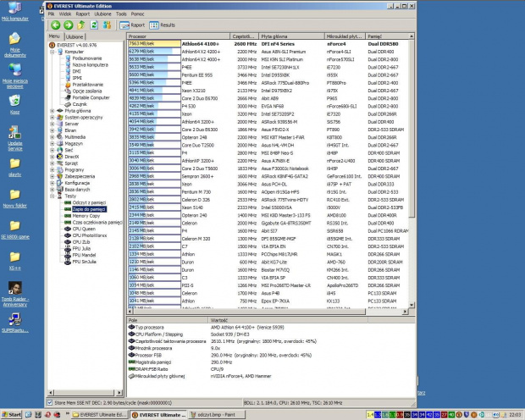Expand the Płyta główna tree node

52,111
